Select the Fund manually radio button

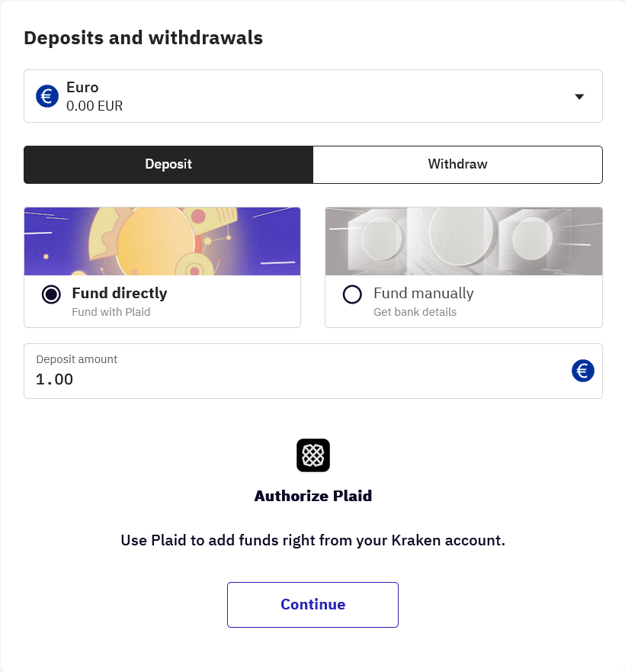(x=352, y=294)
